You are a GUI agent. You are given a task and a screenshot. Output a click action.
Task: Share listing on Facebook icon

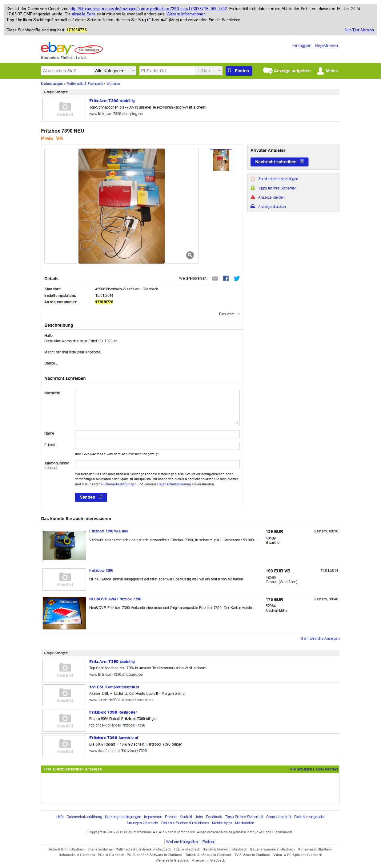[226, 278]
